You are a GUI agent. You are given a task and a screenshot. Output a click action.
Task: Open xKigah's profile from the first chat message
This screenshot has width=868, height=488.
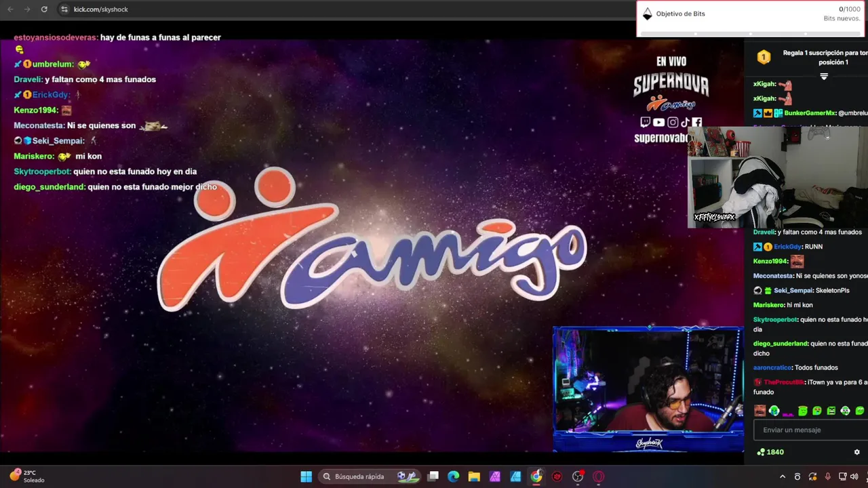764,84
